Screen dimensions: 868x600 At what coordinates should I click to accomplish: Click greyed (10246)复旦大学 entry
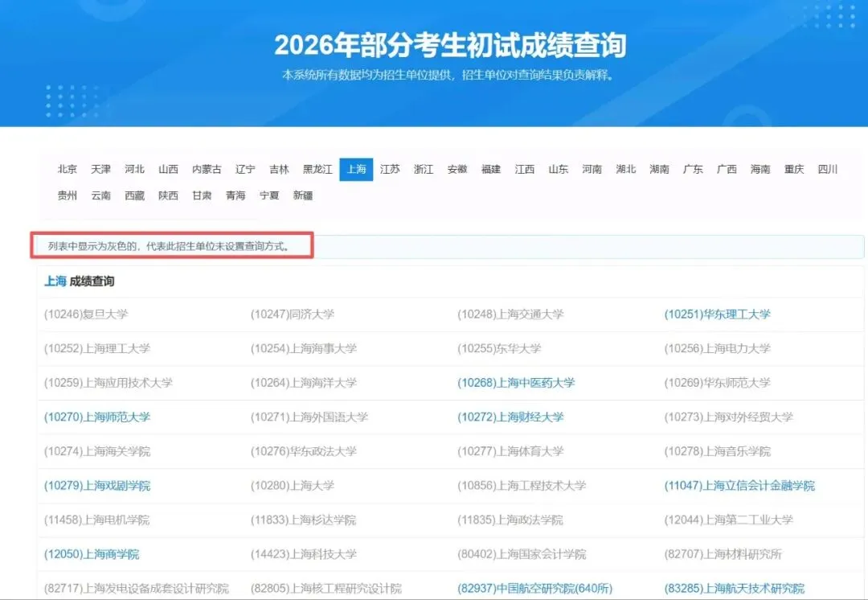coord(86,314)
